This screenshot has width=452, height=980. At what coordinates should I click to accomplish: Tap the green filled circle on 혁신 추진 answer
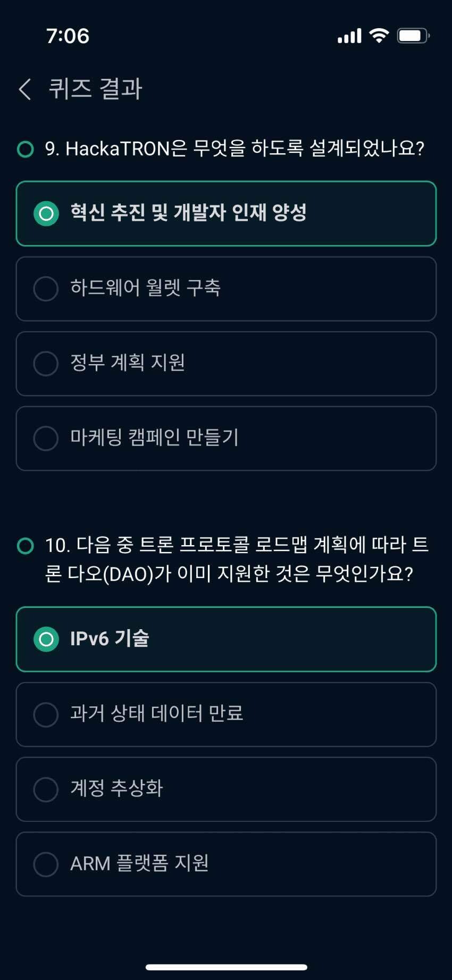[x=46, y=213]
